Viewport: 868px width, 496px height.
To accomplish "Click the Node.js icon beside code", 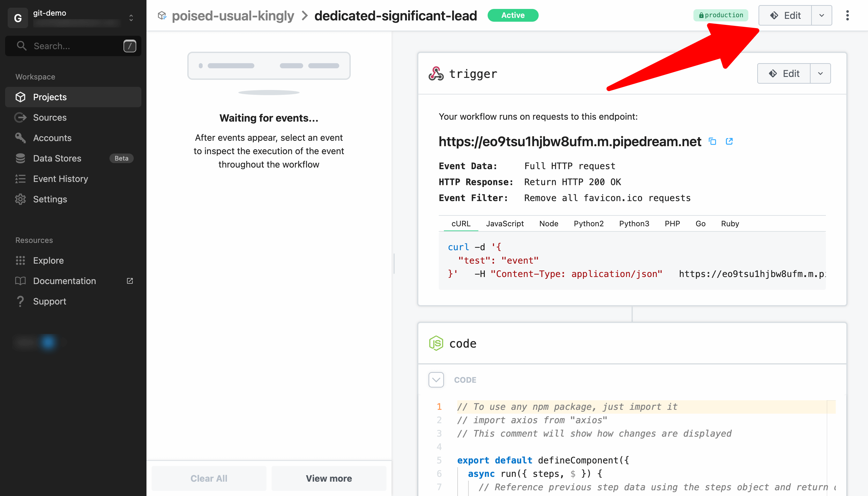I will pos(436,343).
